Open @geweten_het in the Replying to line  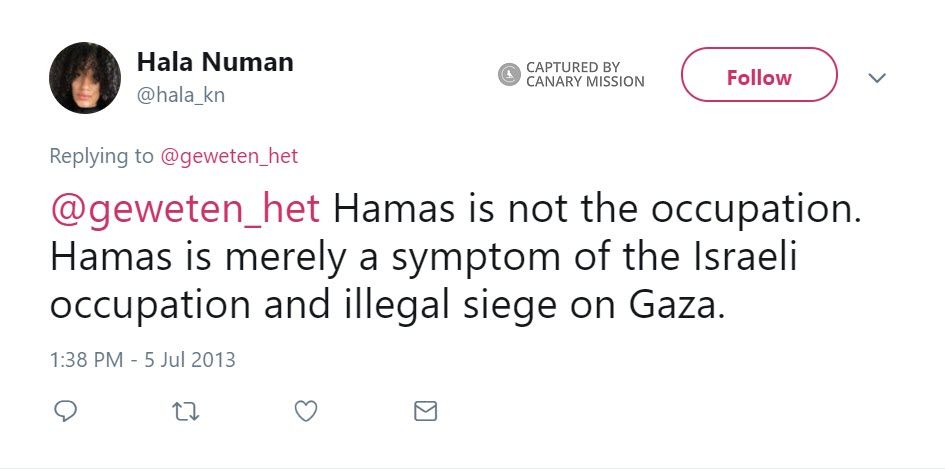229,156
